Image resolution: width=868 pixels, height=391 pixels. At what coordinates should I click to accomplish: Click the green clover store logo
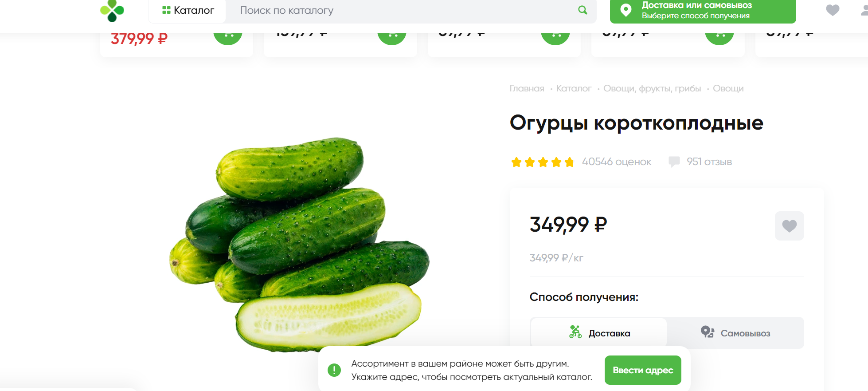pyautogui.click(x=112, y=11)
